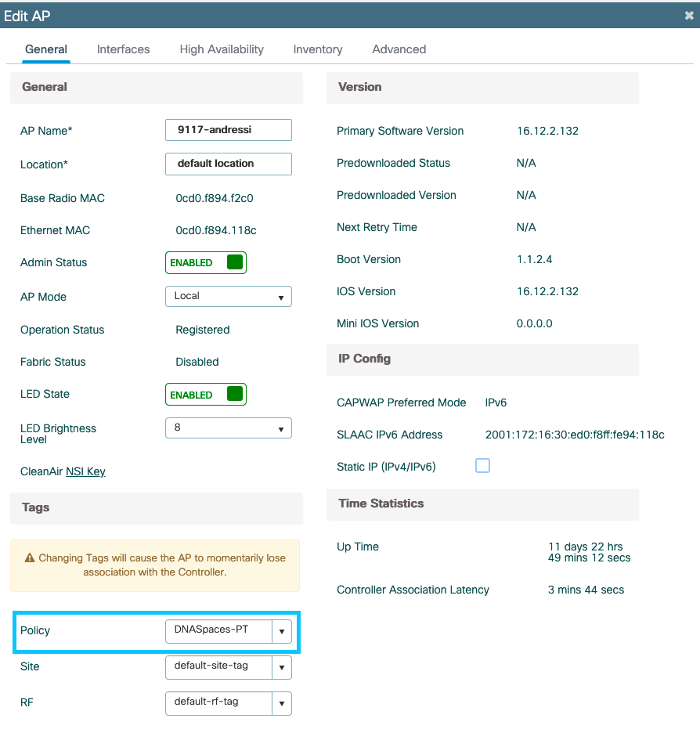Viewport: 700px width, 729px height.
Task: Select the DNASpaces-PT policy text field
Action: coord(219,631)
